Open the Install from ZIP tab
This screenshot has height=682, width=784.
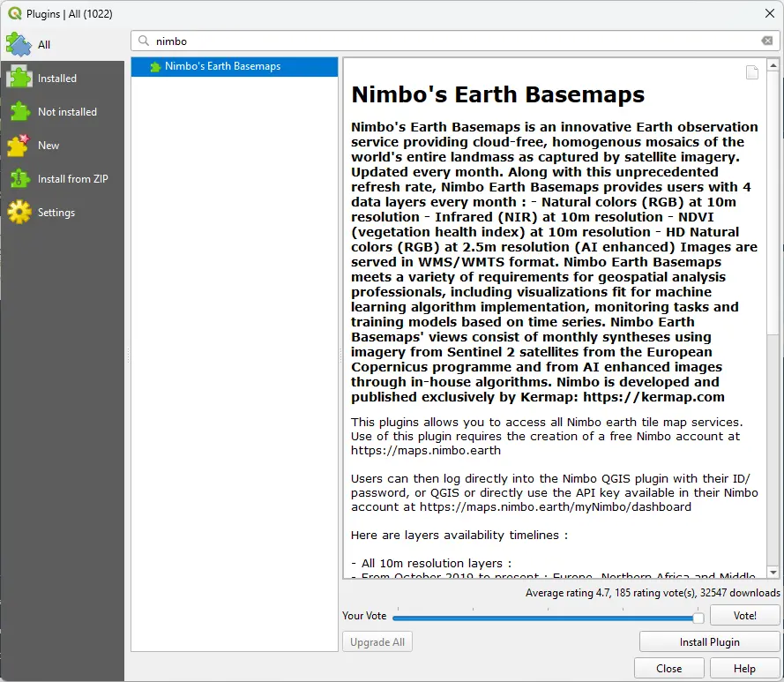pos(63,178)
